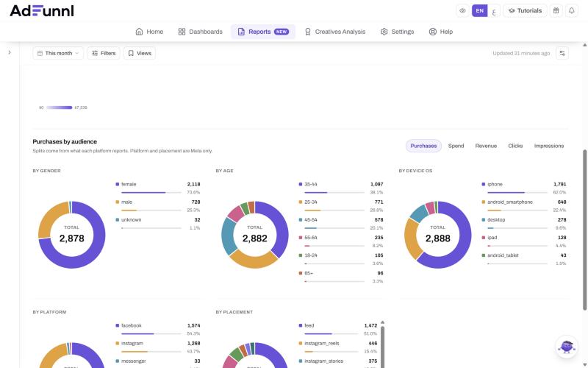
Task: Open the purple chat assistant mascot
Action: 567,347
